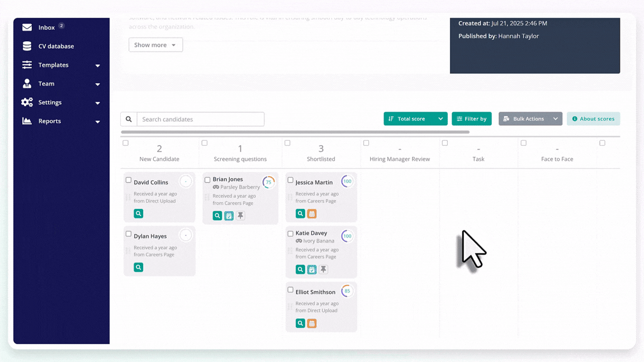Click magnifier icon on Jessica Martin card
The height and width of the screenshot is (362, 644).
(x=300, y=213)
